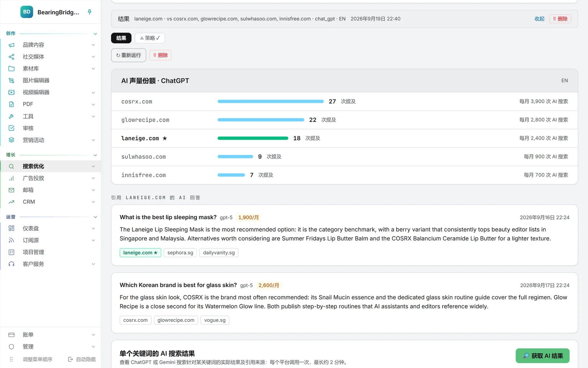The image size is (588, 368).
Task: Click the vogue.sg source tag
Action: pyautogui.click(x=215, y=320)
